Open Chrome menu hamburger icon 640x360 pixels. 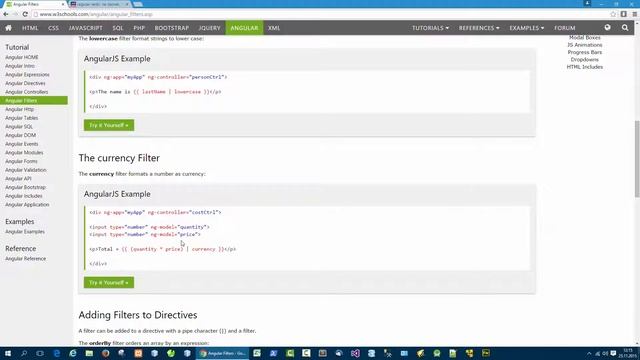pos(635,14)
